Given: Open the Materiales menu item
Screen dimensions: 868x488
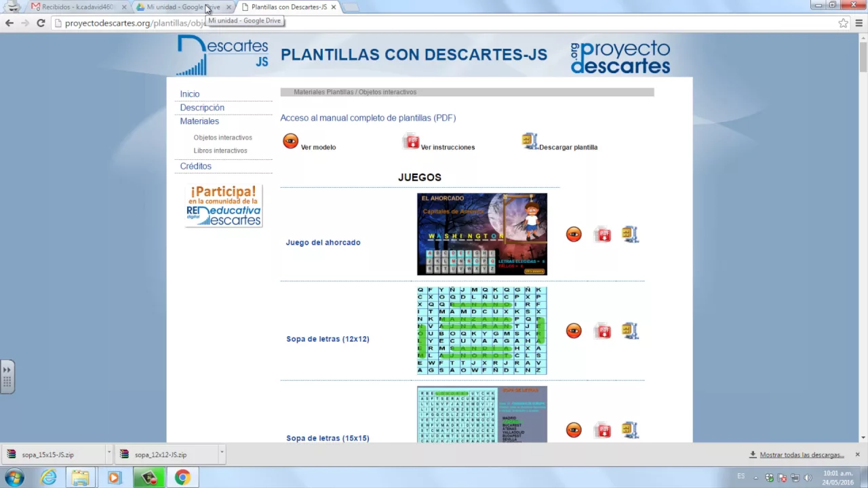Looking at the screenshot, I should click(199, 121).
